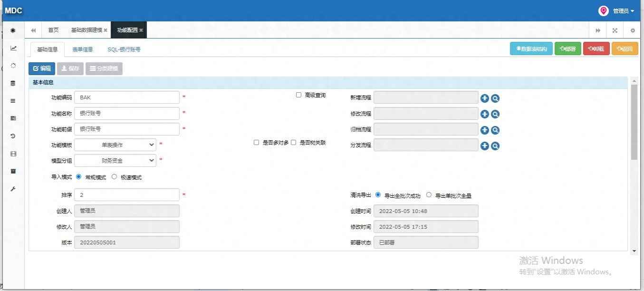Click the plus icon beside 修改流程
The width and height of the screenshot is (644, 291).
tap(485, 114)
